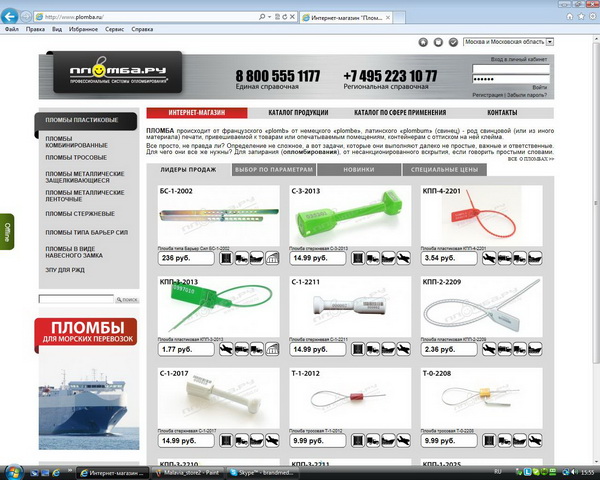Open the address bar autocomplete dropdown arrow

[269, 17]
